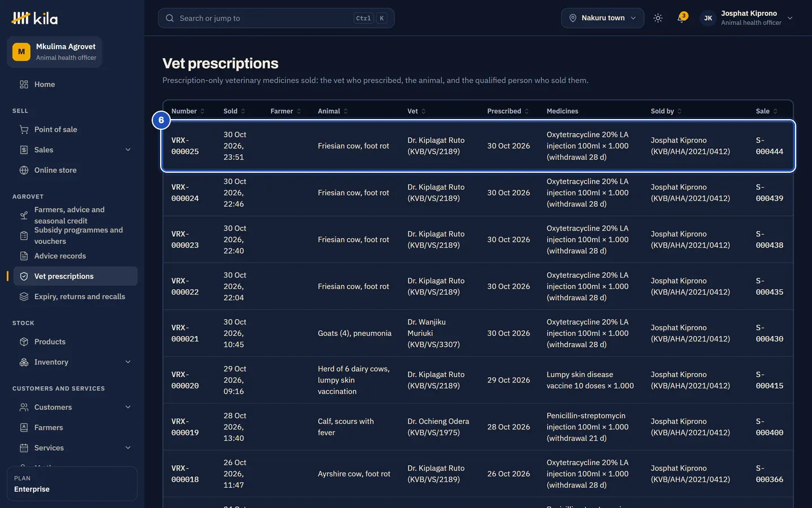Click Dr. Wanjiku Muriuki vet cell
This screenshot has height=508, width=812.
point(434,333)
